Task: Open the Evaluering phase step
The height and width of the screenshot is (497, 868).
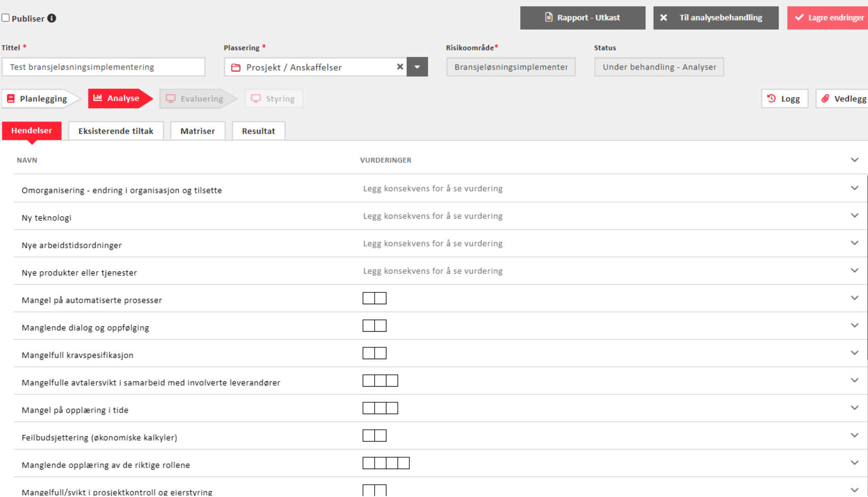Action: click(x=195, y=99)
